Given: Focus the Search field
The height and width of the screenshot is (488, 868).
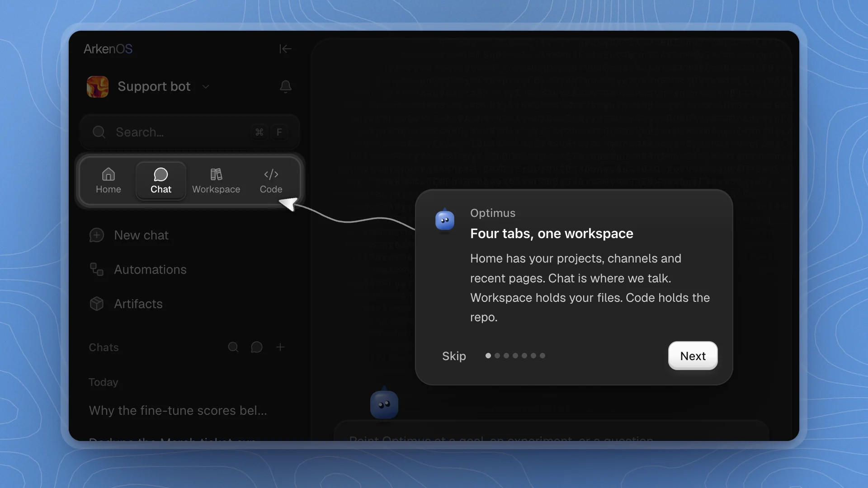Looking at the screenshot, I should pos(190,132).
